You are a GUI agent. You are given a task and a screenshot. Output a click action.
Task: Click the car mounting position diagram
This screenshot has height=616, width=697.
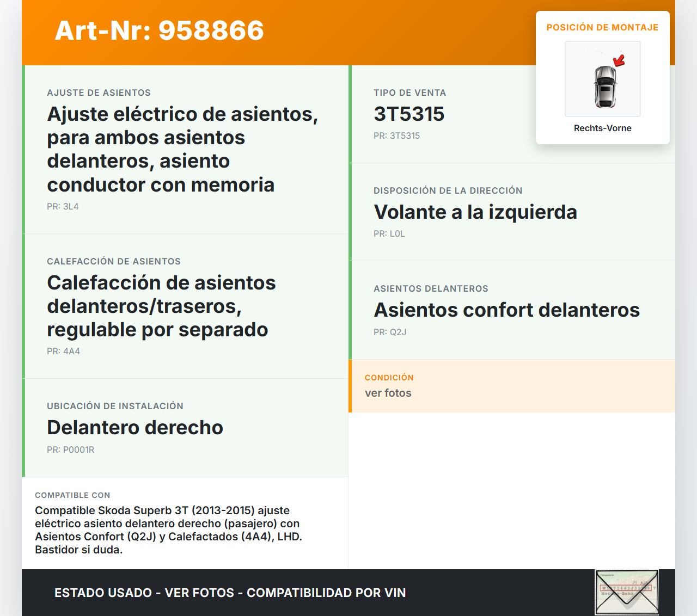point(603,79)
